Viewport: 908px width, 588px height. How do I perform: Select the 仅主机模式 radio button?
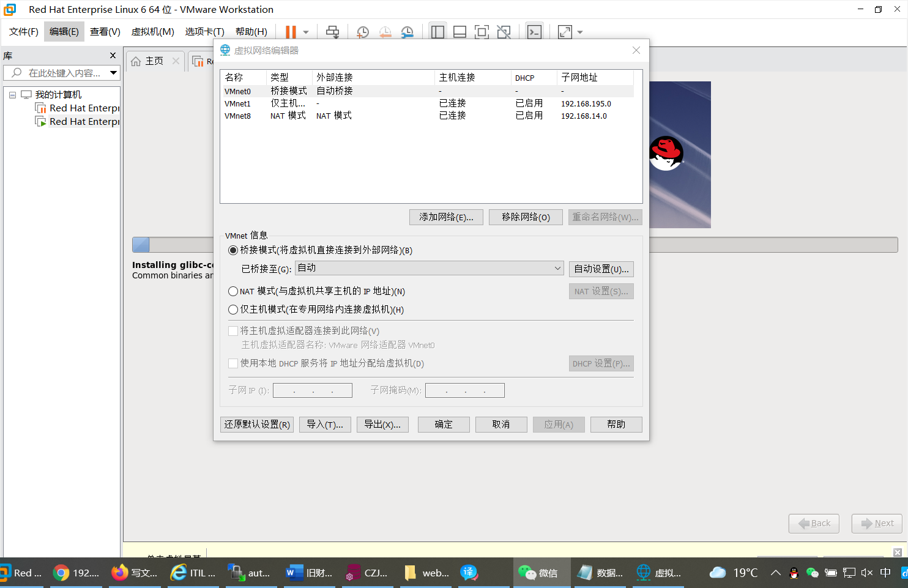(233, 310)
